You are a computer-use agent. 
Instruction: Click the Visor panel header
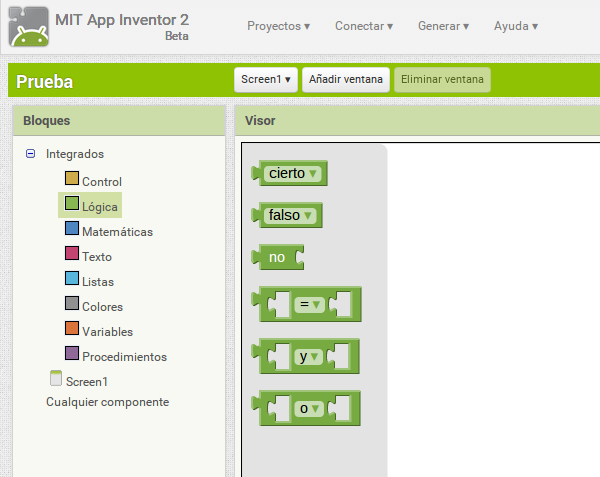coord(418,121)
